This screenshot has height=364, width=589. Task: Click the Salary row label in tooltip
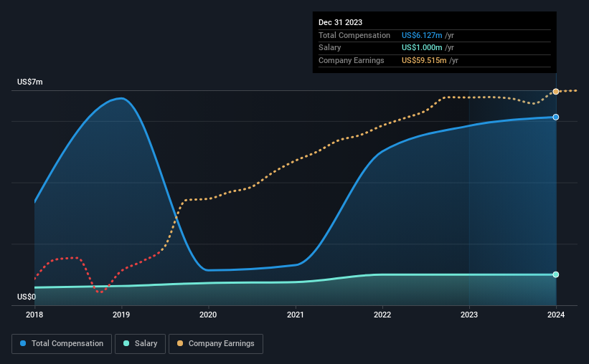(x=330, y=48)
